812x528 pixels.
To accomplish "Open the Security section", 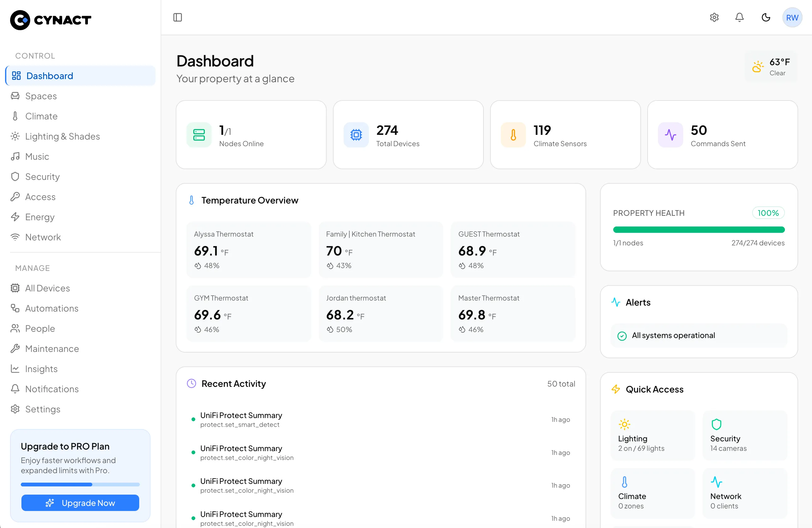I will tap(42, 176).
